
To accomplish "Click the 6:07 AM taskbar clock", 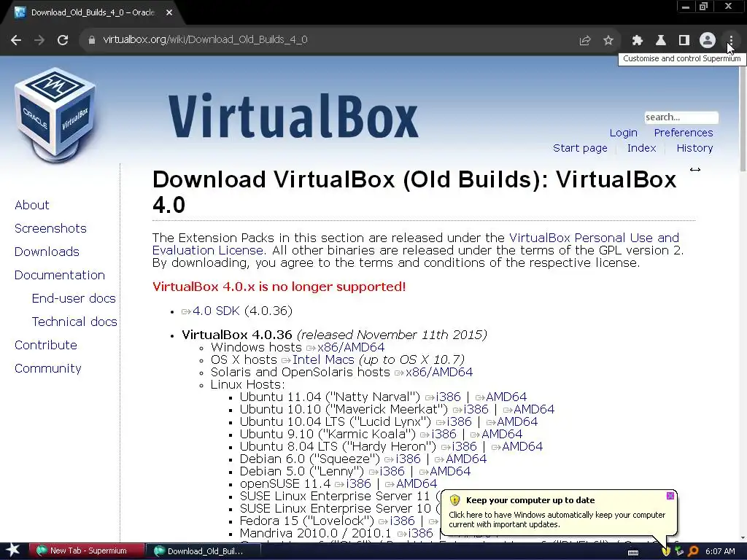I will coord(720,551).
